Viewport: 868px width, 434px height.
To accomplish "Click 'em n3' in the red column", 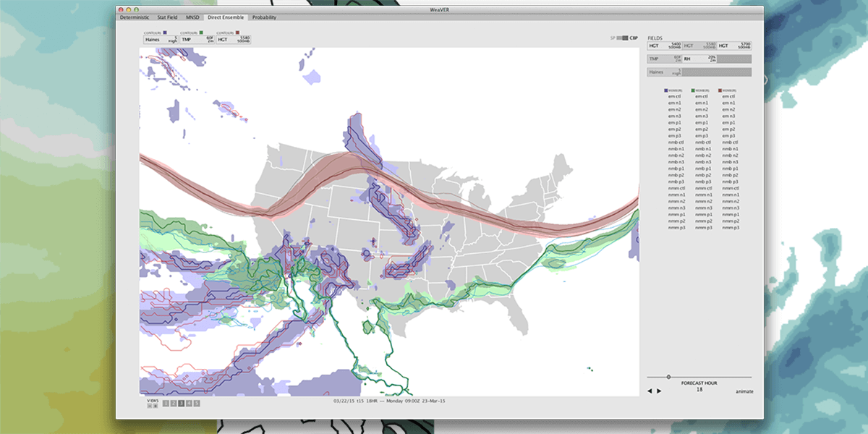I will point(729,116).
